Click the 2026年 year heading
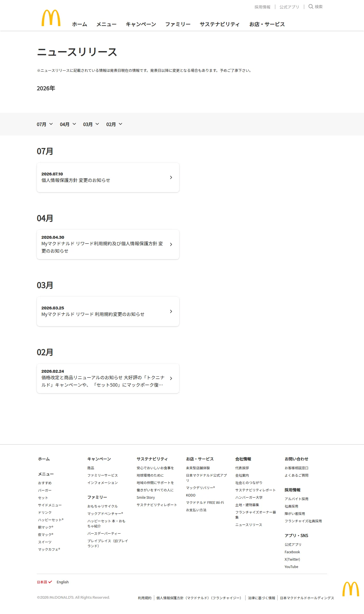The height and width of the screenshot is (614, 364). 46,88
